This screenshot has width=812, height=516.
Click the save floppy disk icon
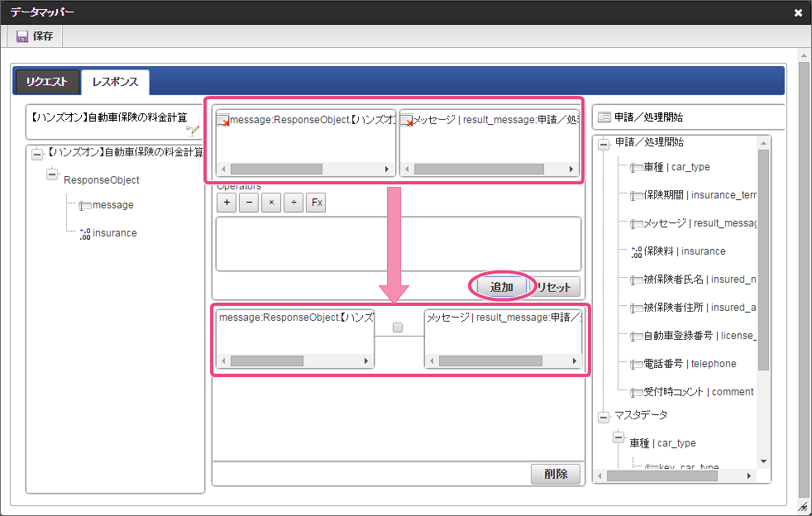pos(21,36)
